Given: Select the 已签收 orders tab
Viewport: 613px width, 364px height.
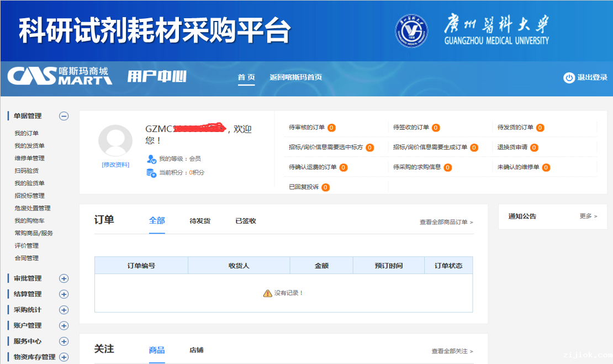Looking at the screenshot, I should click(246, 221).
